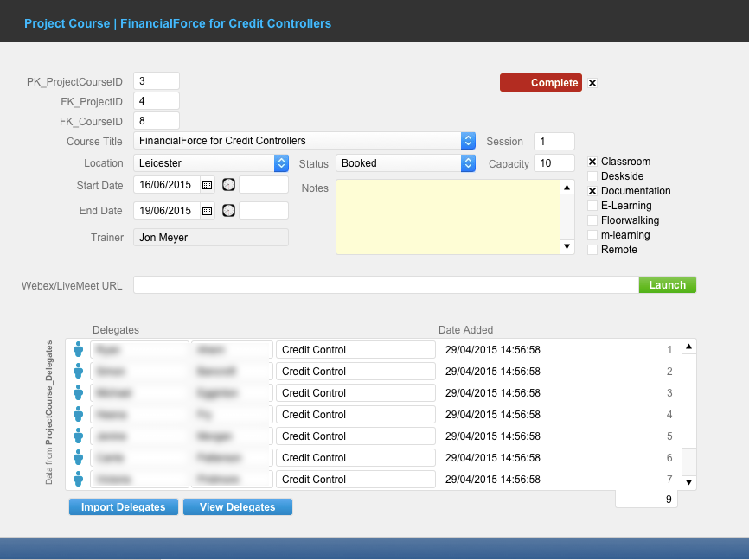Click the Credit Control field in delegate row 4
Viewport: 749px width, 560px height.
click(x=355, y=415)
